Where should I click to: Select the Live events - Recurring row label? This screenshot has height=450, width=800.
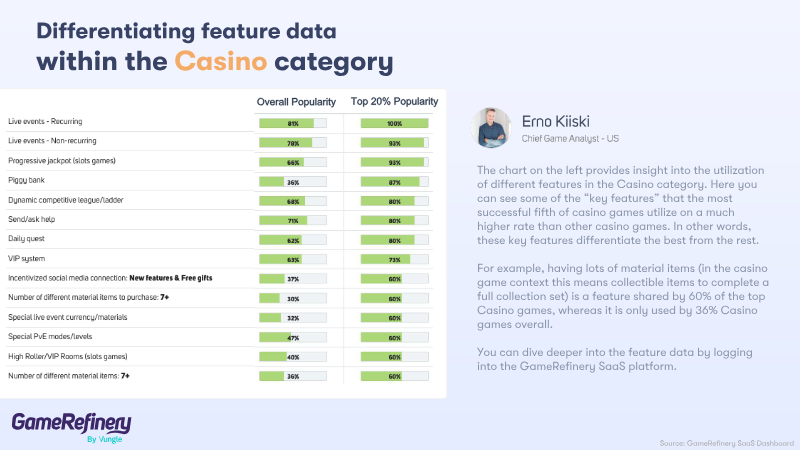pos(45,123)
